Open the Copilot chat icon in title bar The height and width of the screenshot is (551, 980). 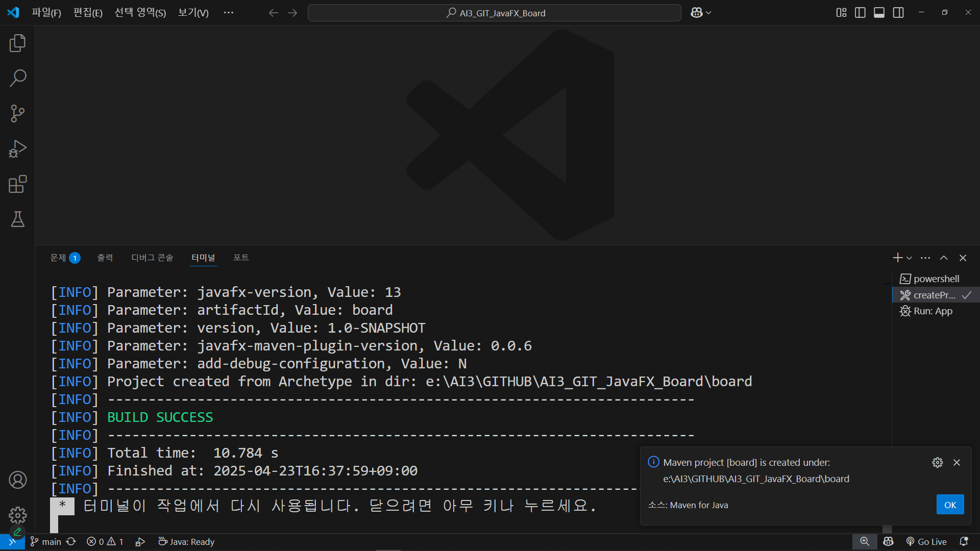pos(696,13)
